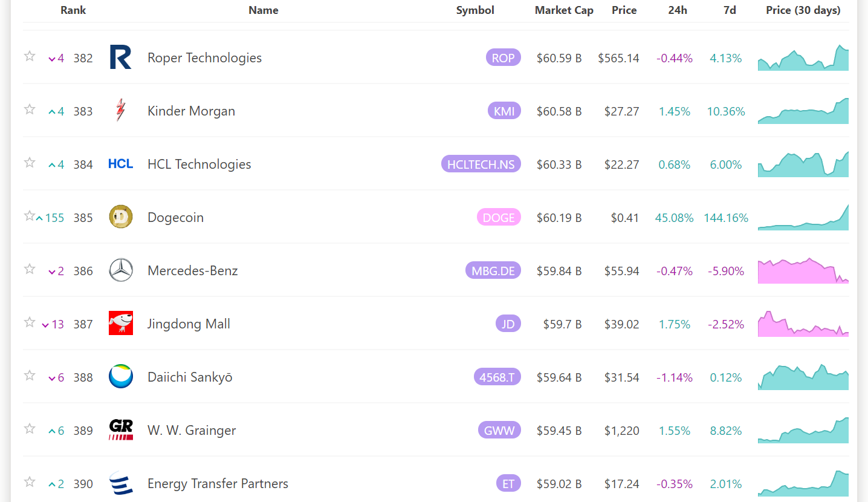Viewport: 868px width, 502px height.
Task: Open the Daiichi Sankyō link
Action: click(190, 377)
